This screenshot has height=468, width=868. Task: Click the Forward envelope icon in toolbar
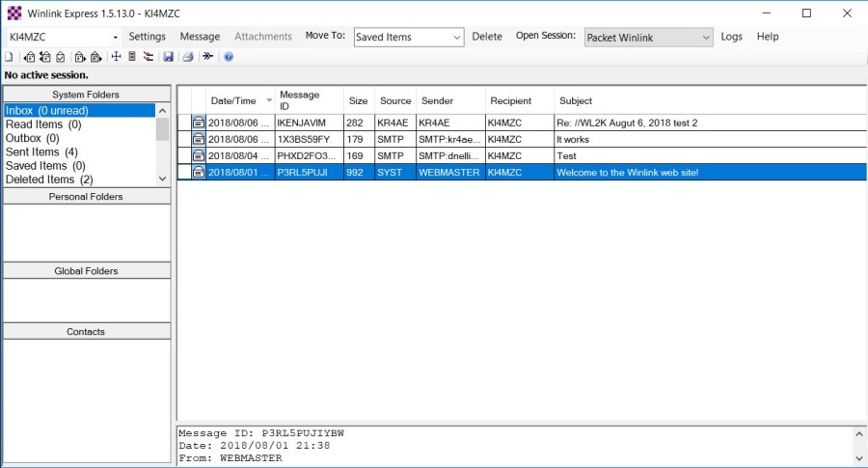pos(80,57)
